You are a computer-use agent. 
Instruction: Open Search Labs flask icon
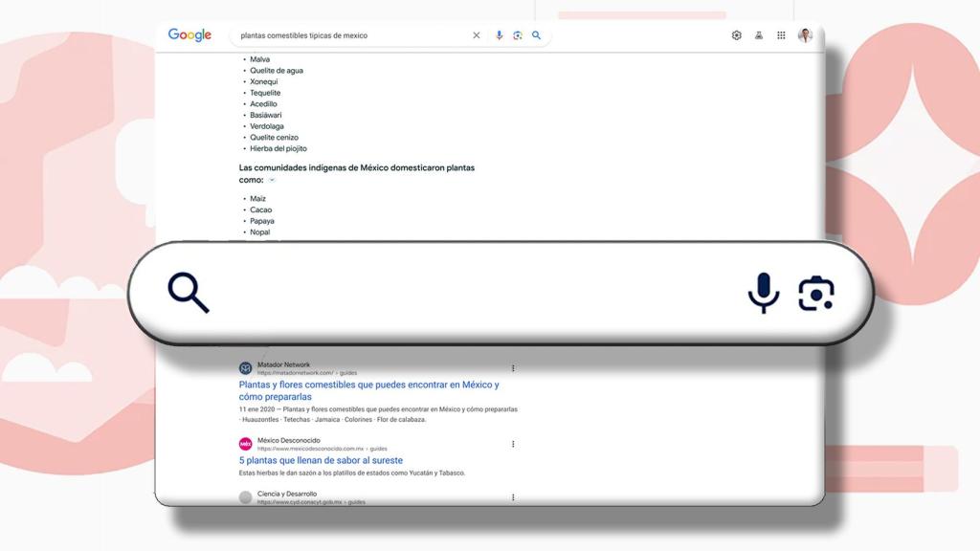(x=759, y=35)
